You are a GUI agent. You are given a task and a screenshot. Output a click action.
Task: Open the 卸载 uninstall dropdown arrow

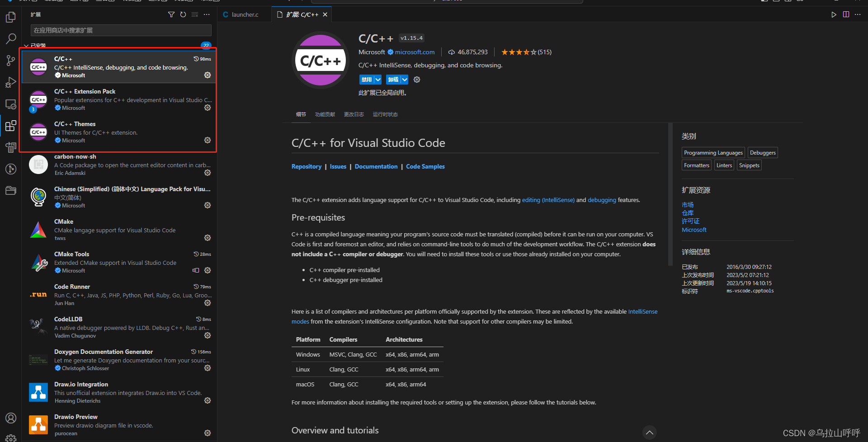click(x=405, y=80)
